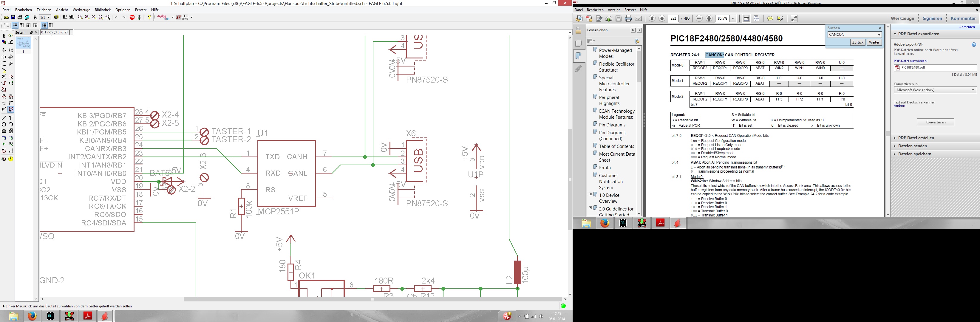Screen dimensions: 980x322
Task: Click the Zurück search button
Action: (x=857, y=43)
